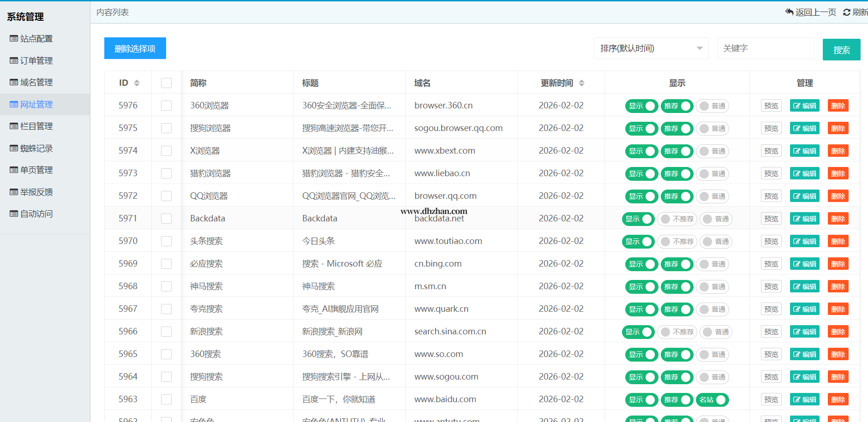The height and width of the screenshot is (422, 868).
Task: Delete the 夸克搜索 row with 删除 button
Action: (838, 309)
